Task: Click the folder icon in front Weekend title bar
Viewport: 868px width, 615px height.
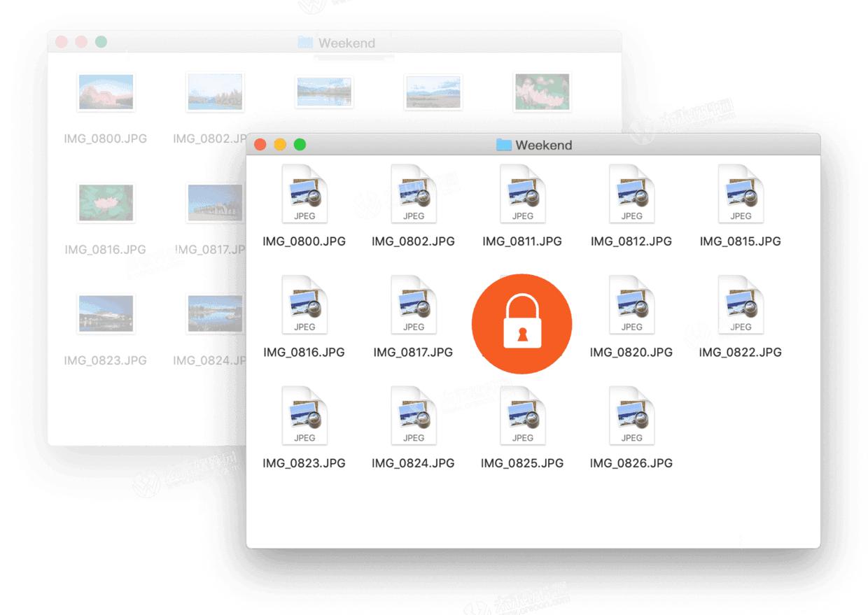Action: point(504,145)
